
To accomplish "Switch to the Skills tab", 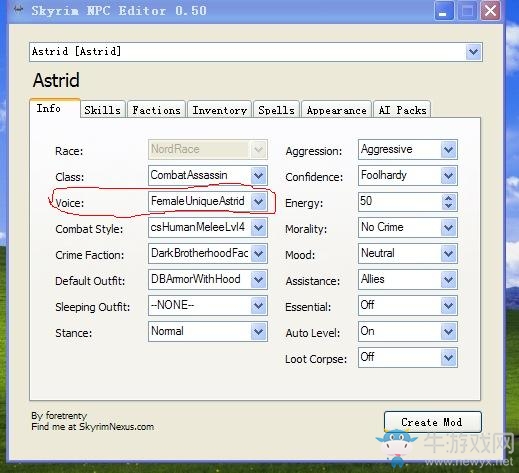I will [x=102, y=110].
